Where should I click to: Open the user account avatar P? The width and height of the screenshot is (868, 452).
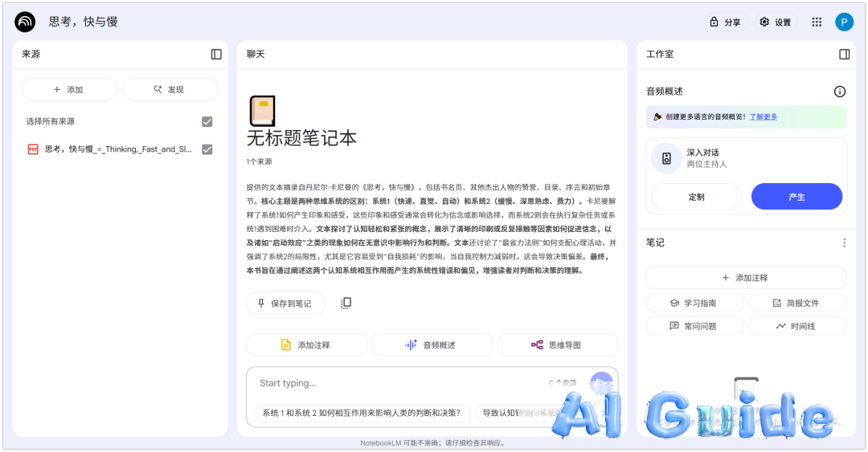tap(844, 22)
